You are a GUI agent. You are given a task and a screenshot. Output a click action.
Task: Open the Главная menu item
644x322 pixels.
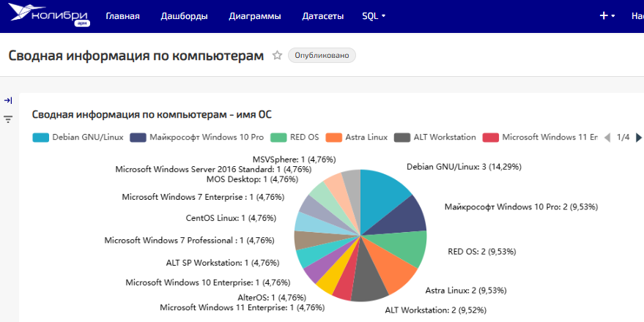tap(122, 16)
